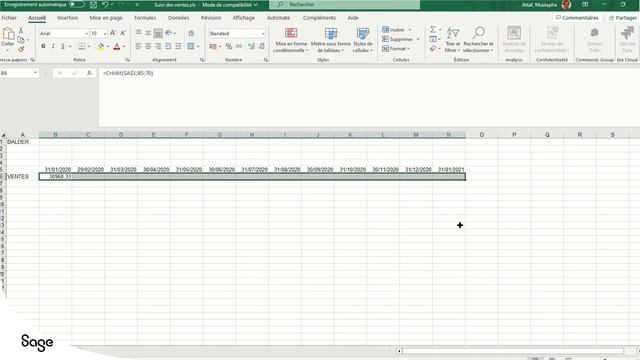Open Mettre sous forme de tableau

(331, 40)
